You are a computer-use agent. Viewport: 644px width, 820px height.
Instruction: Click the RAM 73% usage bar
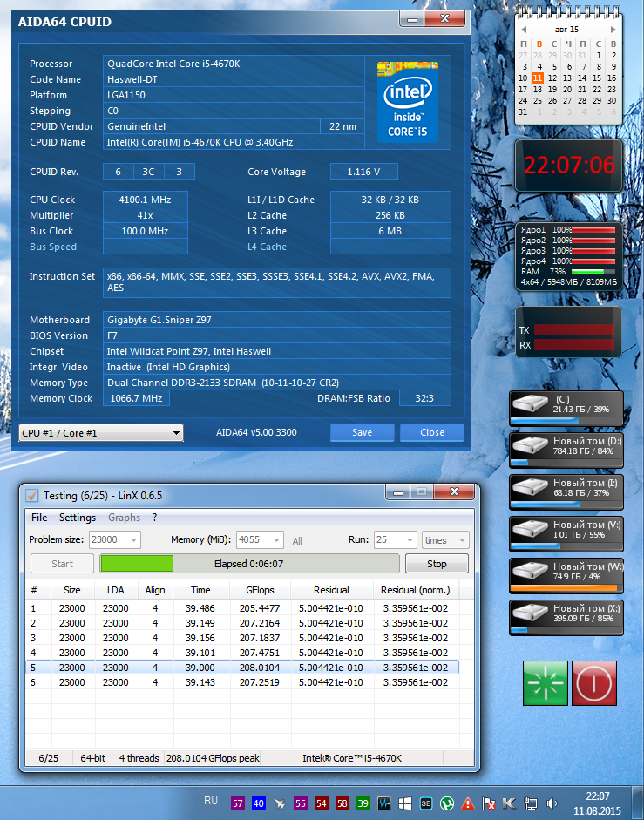(593, 272)
